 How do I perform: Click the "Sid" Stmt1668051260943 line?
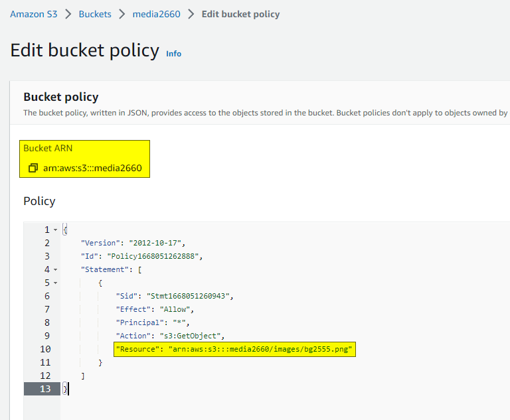point(175,296)
